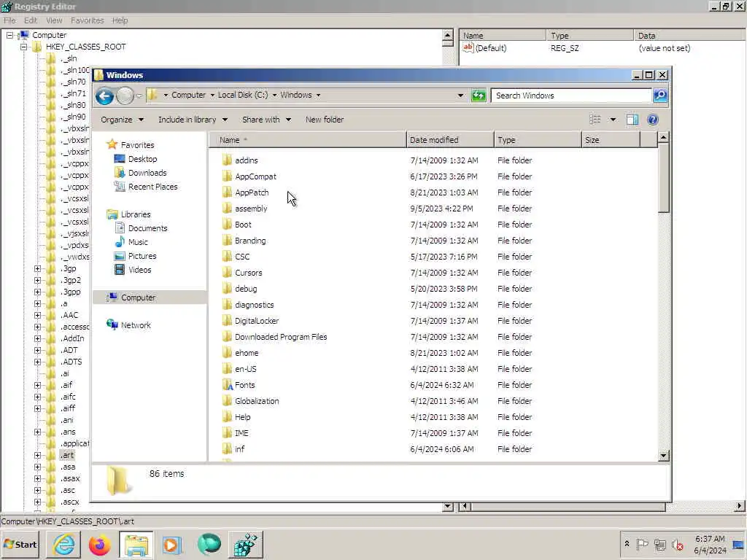Click the Registry Editor taskbar icon
Viewport: 747px width, 560px height.
pos(246,545)
